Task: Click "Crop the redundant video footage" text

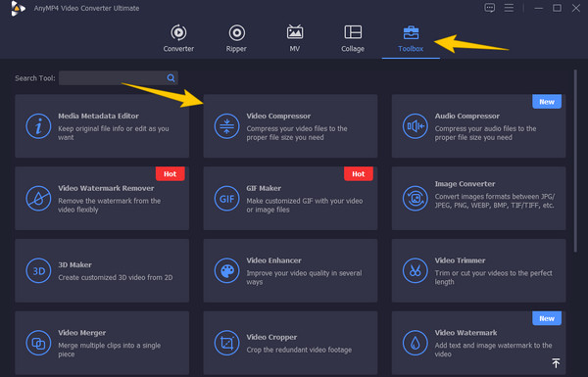Action: pos(299,350)
